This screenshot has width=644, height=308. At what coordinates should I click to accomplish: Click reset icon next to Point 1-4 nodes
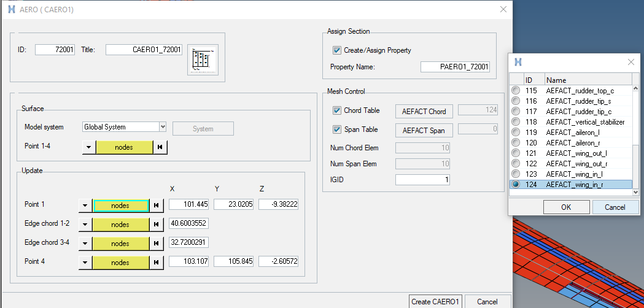click(160, 147)
